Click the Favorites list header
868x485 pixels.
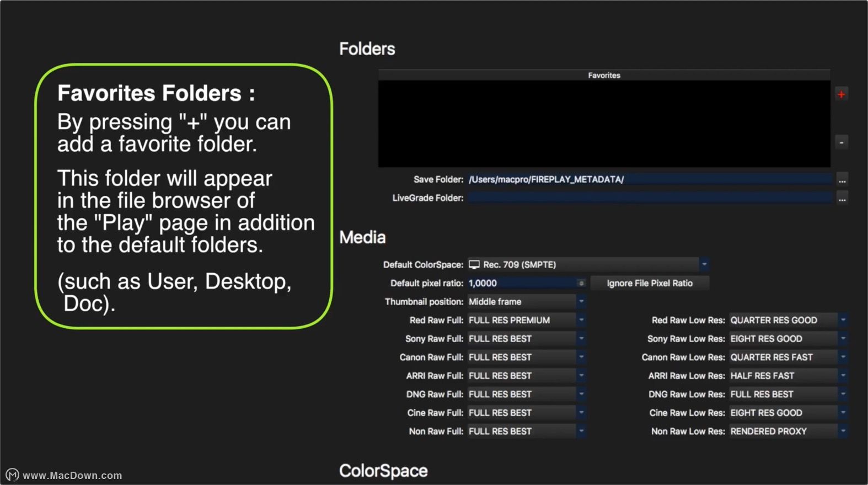tap(604, 75)
